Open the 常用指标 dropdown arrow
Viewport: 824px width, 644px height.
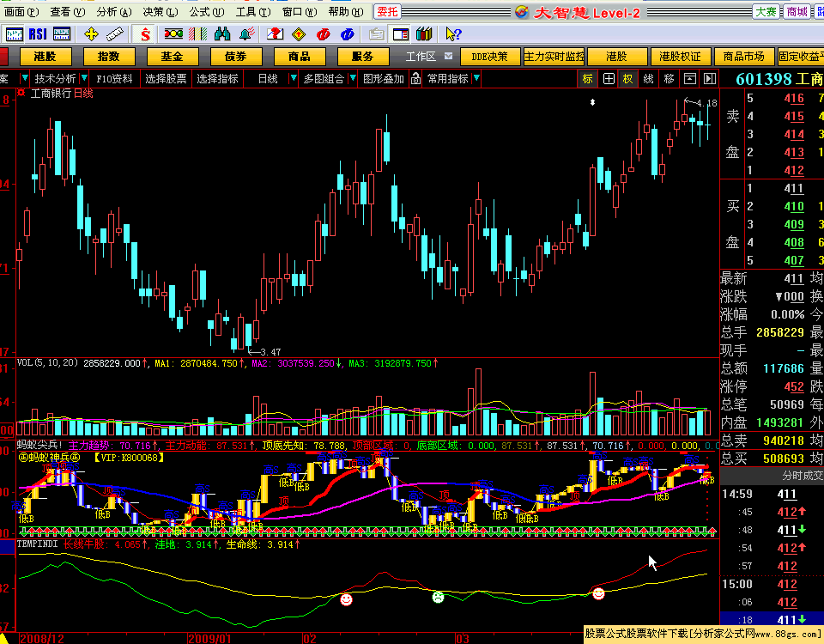point(476,78)
